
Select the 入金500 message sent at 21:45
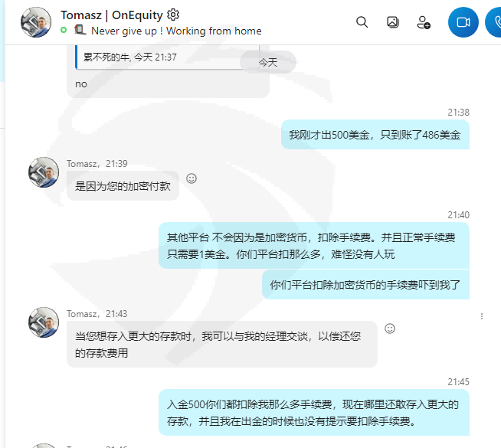pos(314,413)
